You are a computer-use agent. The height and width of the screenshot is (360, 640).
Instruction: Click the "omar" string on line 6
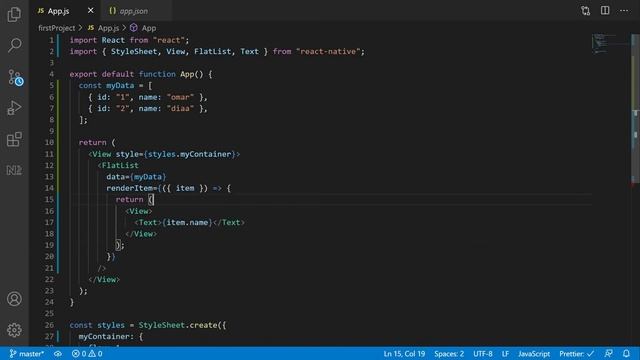tap(180, 97)
